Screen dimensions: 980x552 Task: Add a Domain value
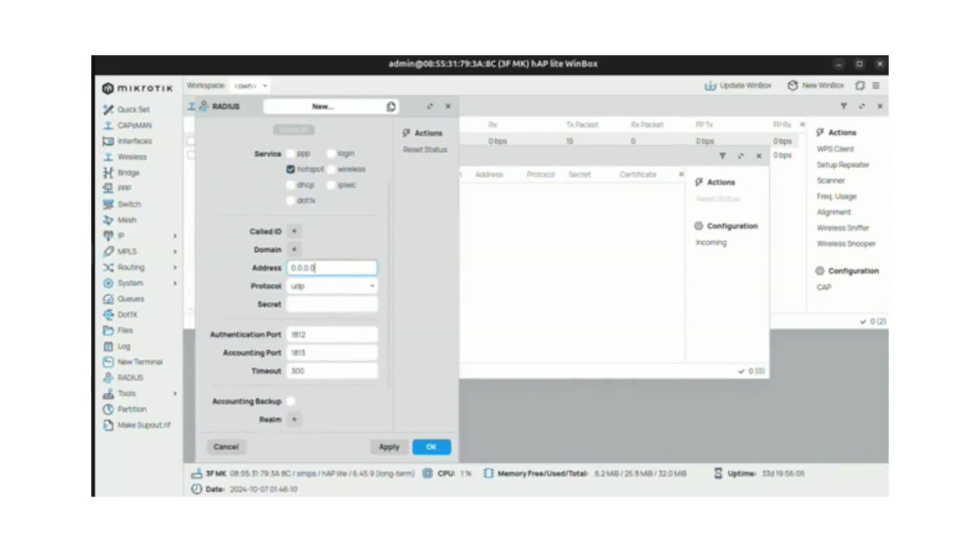pos(294,249)
